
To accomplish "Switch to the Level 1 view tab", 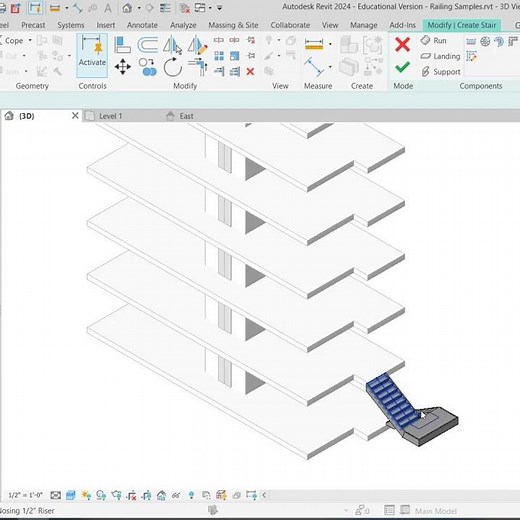I will click(111, 116).
